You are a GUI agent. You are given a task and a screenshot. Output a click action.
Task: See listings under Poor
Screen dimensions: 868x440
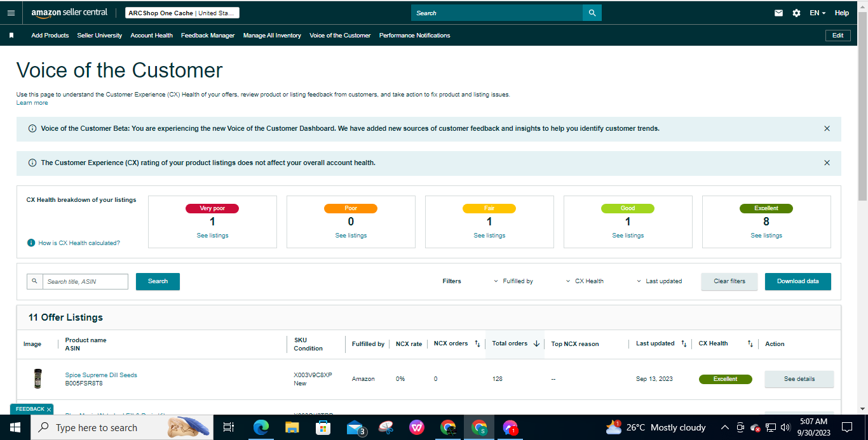click(351, 236)
